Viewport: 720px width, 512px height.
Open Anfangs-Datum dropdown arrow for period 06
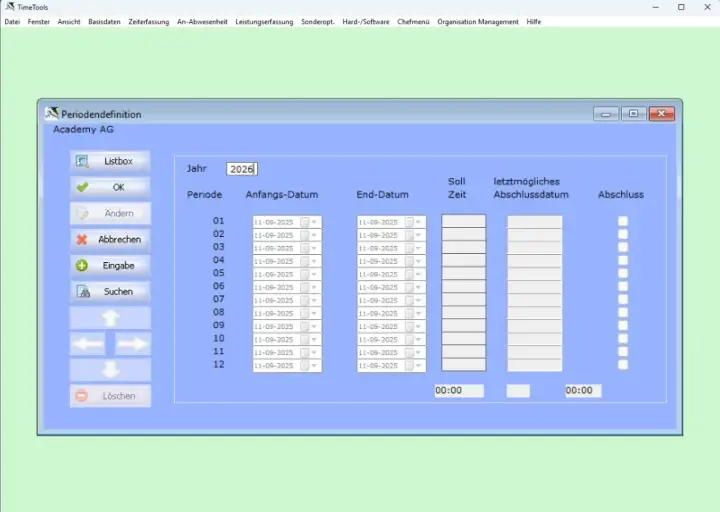(x=315, y=287)
